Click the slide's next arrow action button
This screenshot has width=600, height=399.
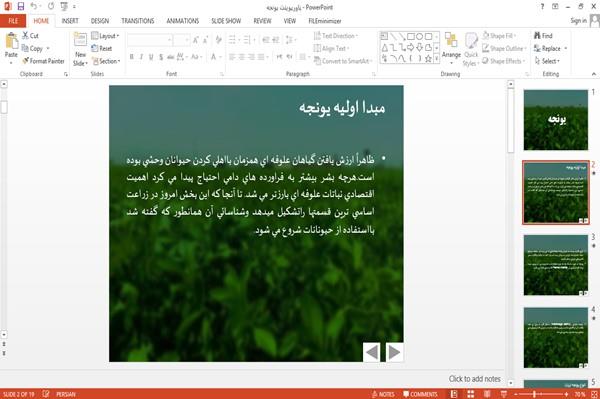tap(394, 352)
